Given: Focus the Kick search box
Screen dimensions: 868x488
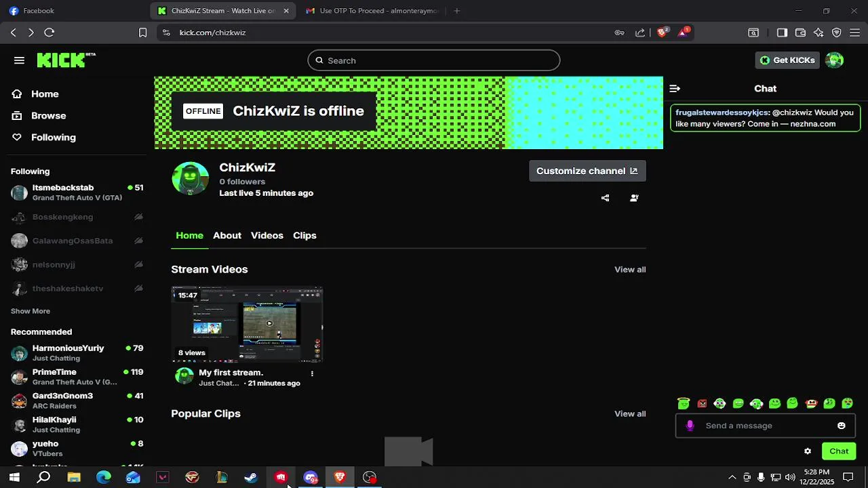Looking at the screenshot, I should coord(434,60).
